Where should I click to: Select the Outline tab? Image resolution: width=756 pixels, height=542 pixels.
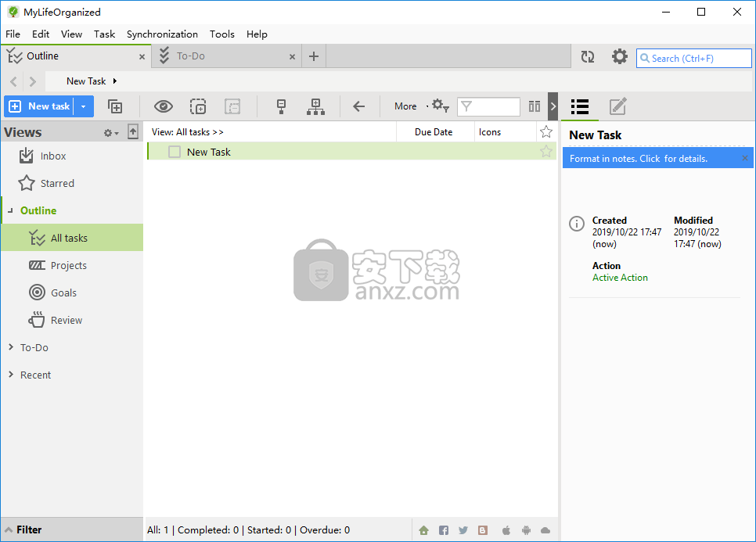[76, 56]
